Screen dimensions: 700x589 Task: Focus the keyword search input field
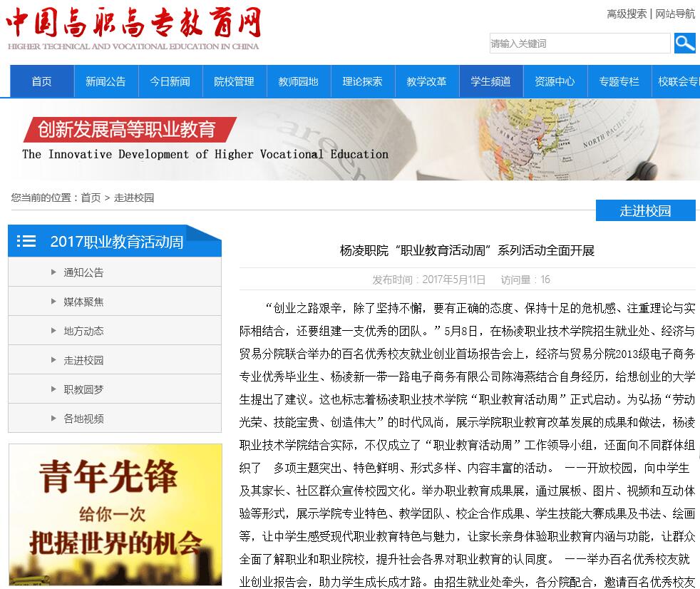580,43
